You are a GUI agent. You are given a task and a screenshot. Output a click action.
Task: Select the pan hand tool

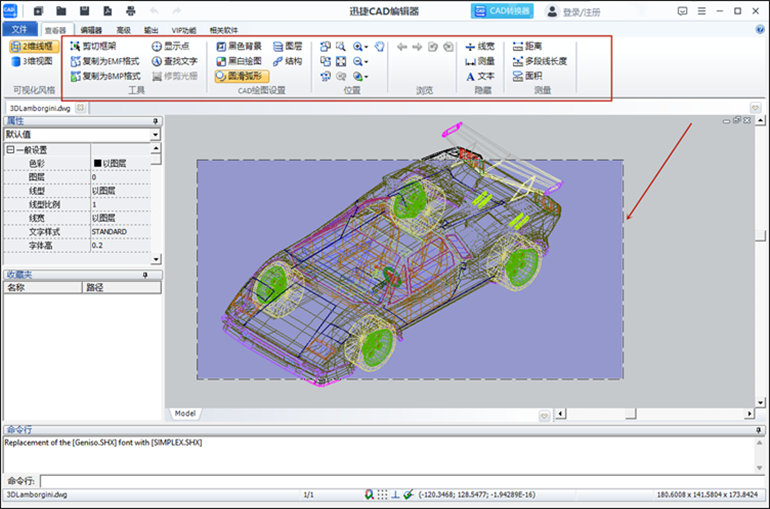coord(379,47)
